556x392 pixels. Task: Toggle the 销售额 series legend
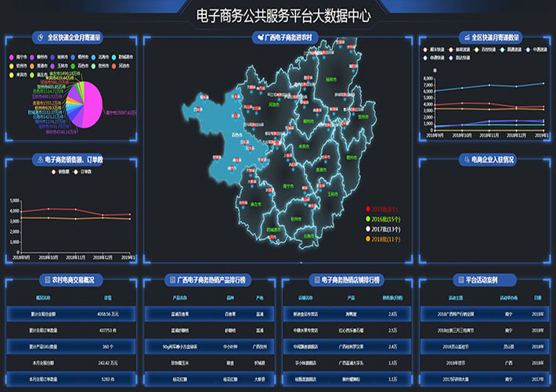(x=60, y=172)
